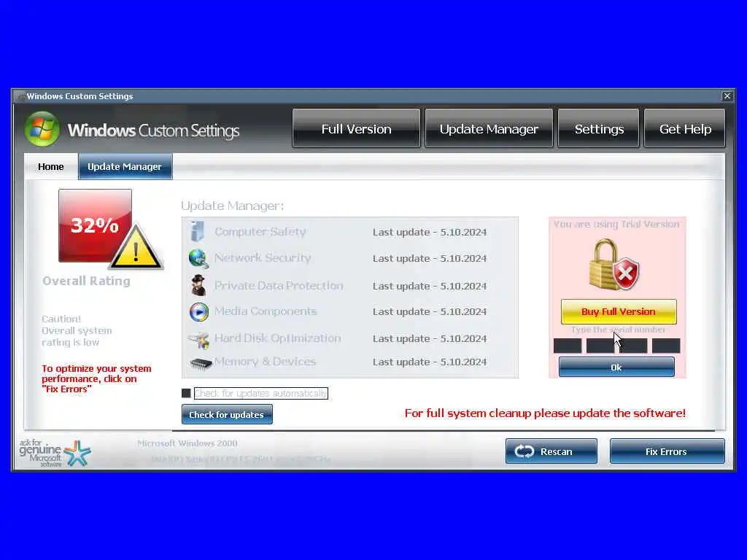Select the Memory & Devices label
747x560 pixels.
point(265,362)
